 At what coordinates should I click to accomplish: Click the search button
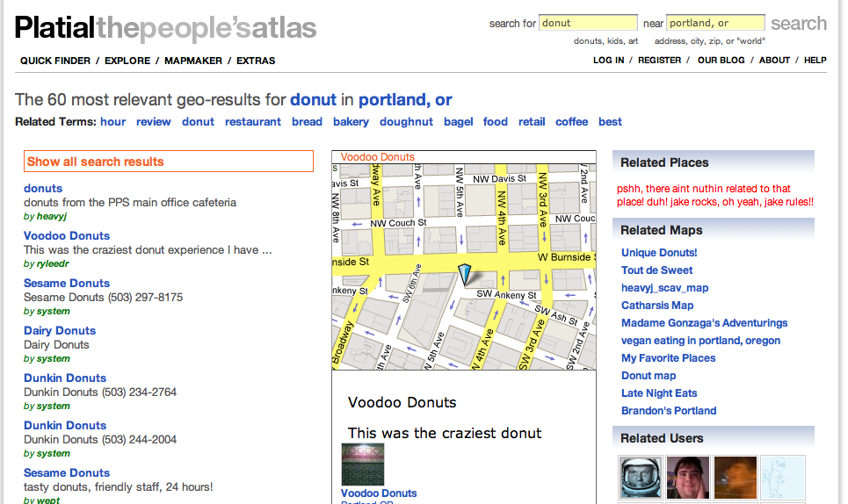(798, 23)
